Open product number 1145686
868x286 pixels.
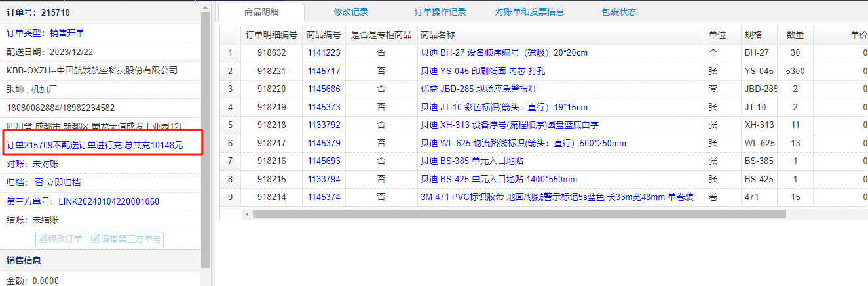tap(324, 89)
